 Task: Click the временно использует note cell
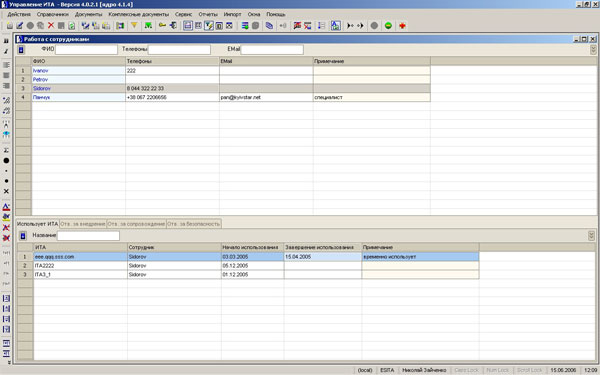point(420,257)
